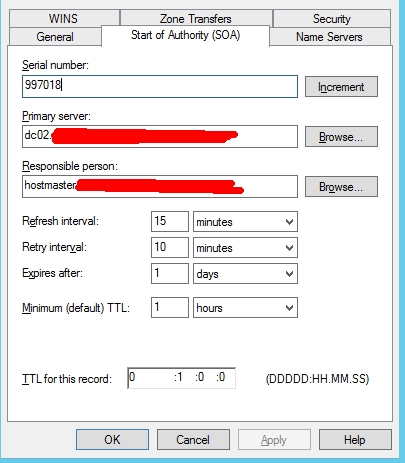
Task: Dismiss the dialog with Cancel
Action: (x=193, y=440)
